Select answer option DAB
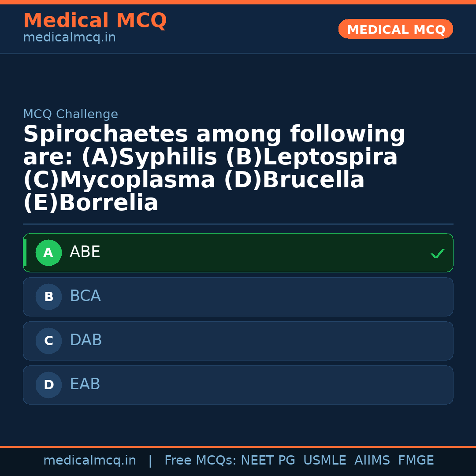The width and height of the screenshot is (476, 476). pos(238,341)
